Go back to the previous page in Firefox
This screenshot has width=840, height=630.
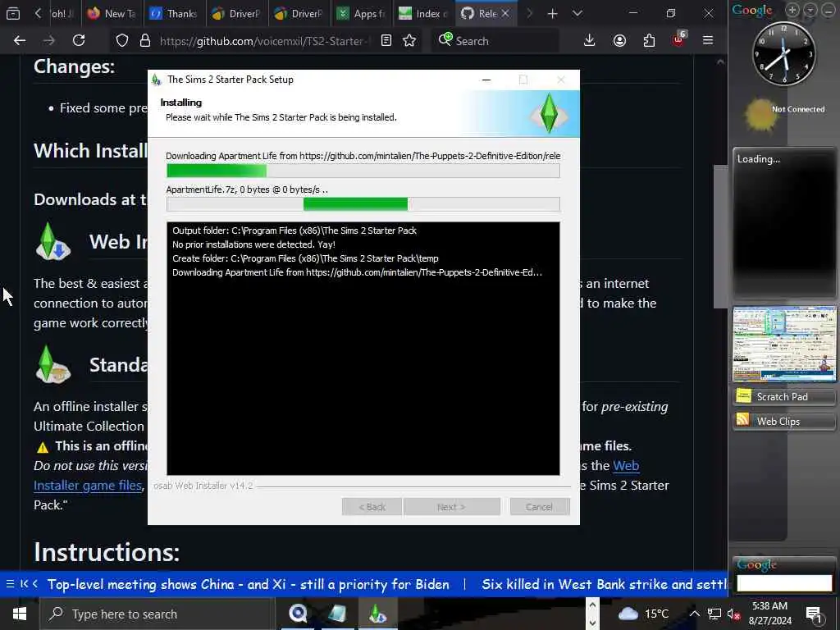(x=20, y=41)
